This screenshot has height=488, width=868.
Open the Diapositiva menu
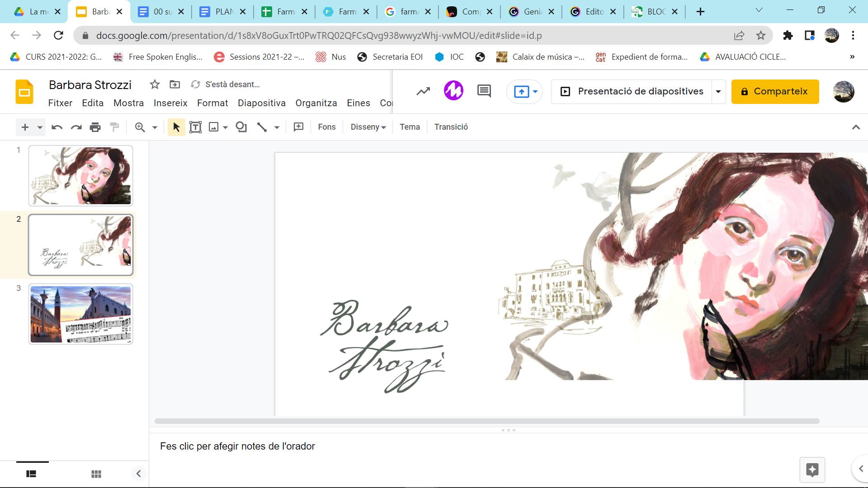pos(261,103)
